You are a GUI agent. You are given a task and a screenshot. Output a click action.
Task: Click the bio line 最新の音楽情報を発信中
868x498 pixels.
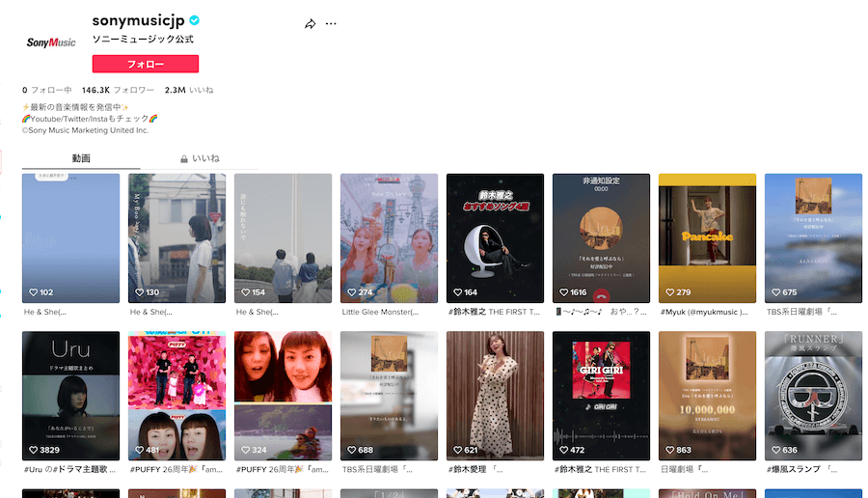(x=76, y=107)
